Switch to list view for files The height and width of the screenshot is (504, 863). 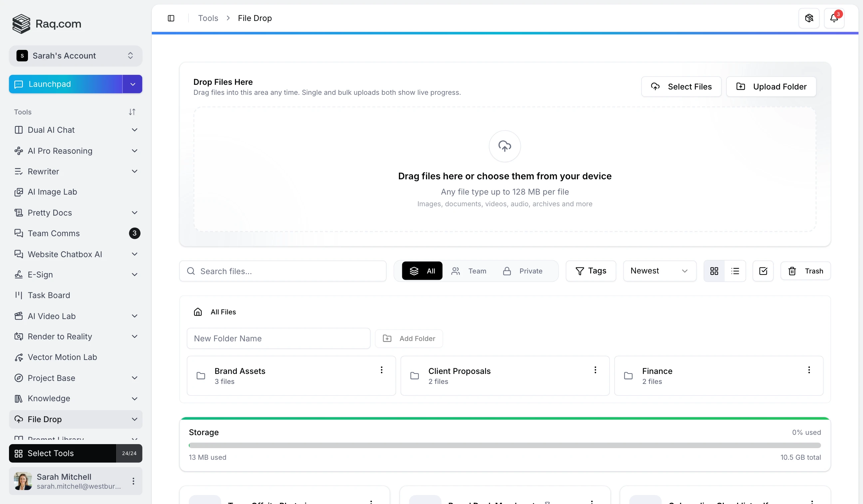click(x=735, y=271)
